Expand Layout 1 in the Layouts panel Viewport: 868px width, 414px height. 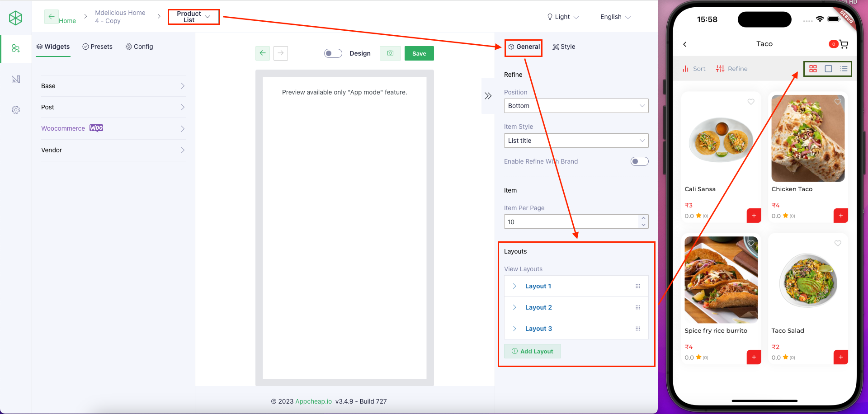pyautogui.click(x=514, y=286)
